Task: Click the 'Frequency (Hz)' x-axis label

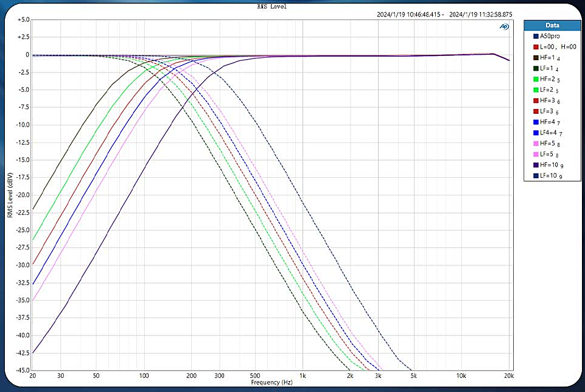Action: pyautogui.click(x=271, y=383)
